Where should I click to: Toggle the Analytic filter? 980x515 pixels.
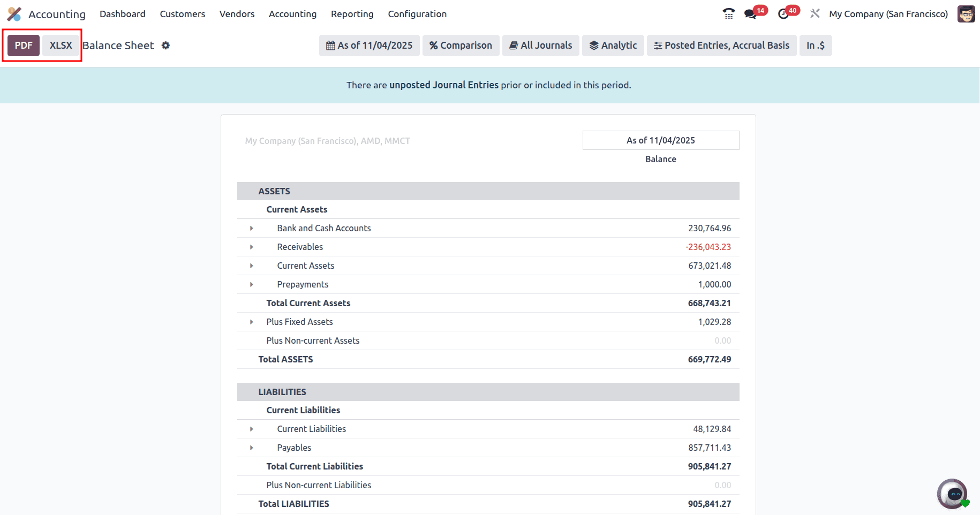(613, 46)
